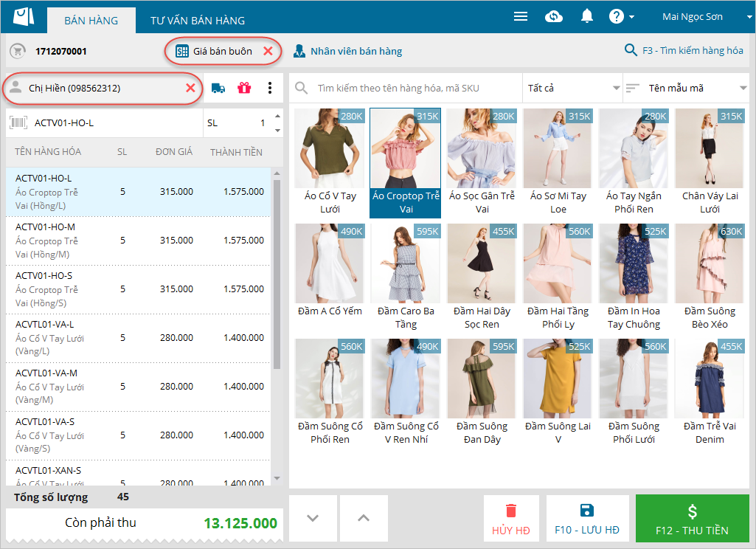The width and height of the screenshot is (756, 549).
Task: Click the page up chevron button
Action: [364, 518]
